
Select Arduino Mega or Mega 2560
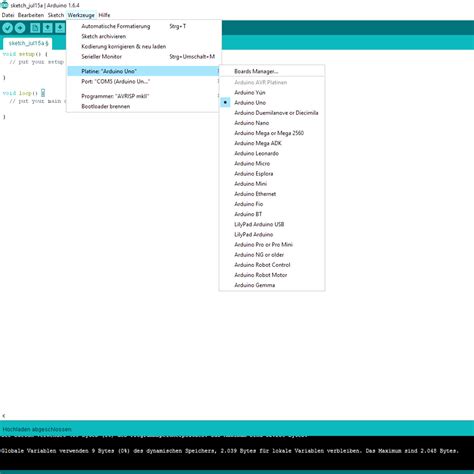click(x=272, y=133)
